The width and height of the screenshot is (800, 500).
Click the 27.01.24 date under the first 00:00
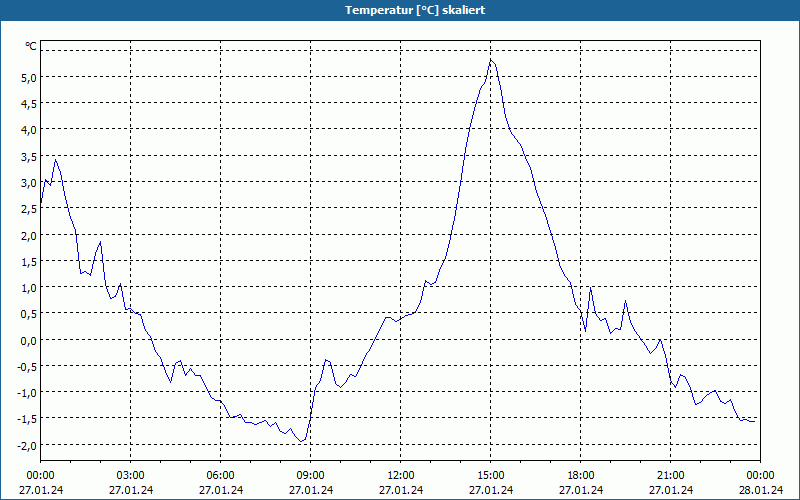41,490
